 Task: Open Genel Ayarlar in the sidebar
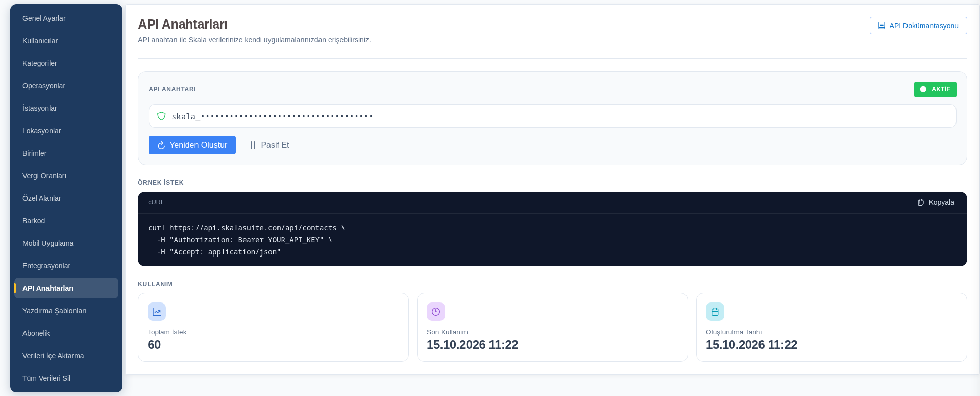point(66,18)
